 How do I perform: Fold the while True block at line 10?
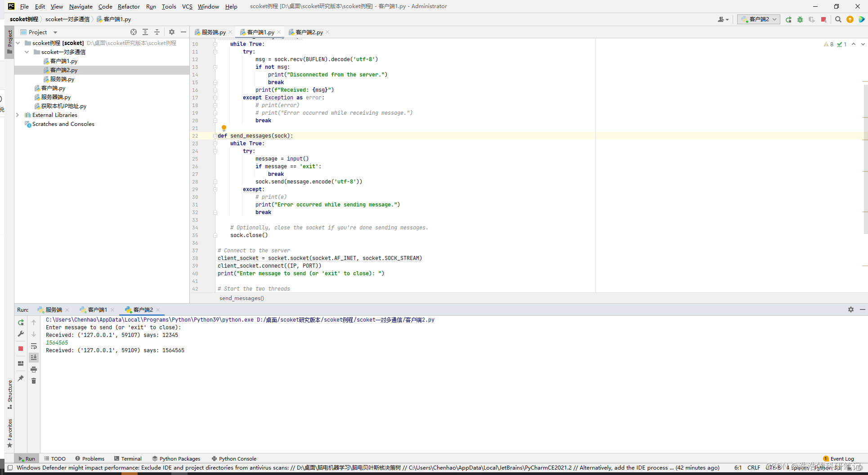(x=215, y=44)
